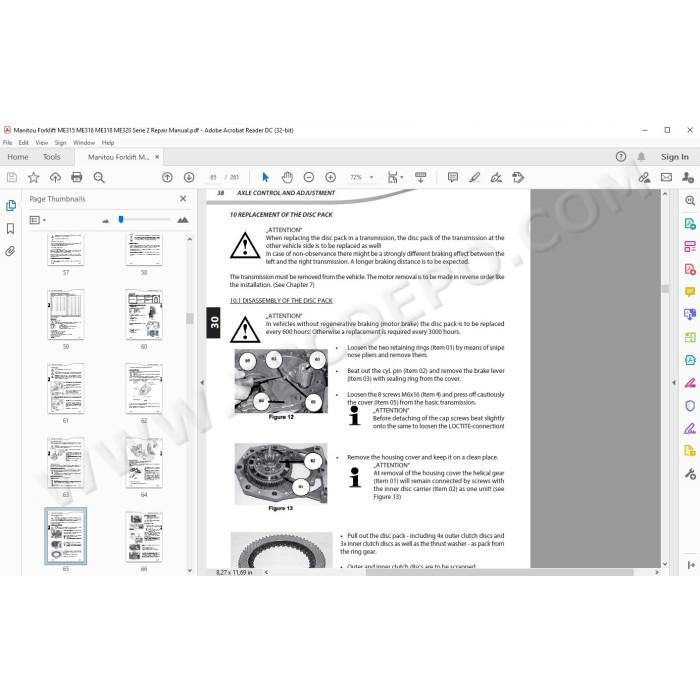Open the Window menu
This screenshot has height=700, width=700.
[84, 142]
